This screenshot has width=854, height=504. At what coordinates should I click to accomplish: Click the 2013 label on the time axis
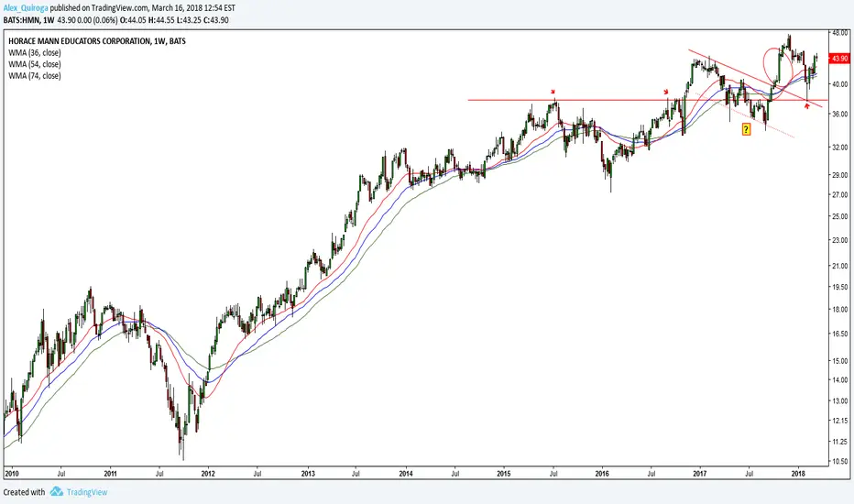point(308,474)
